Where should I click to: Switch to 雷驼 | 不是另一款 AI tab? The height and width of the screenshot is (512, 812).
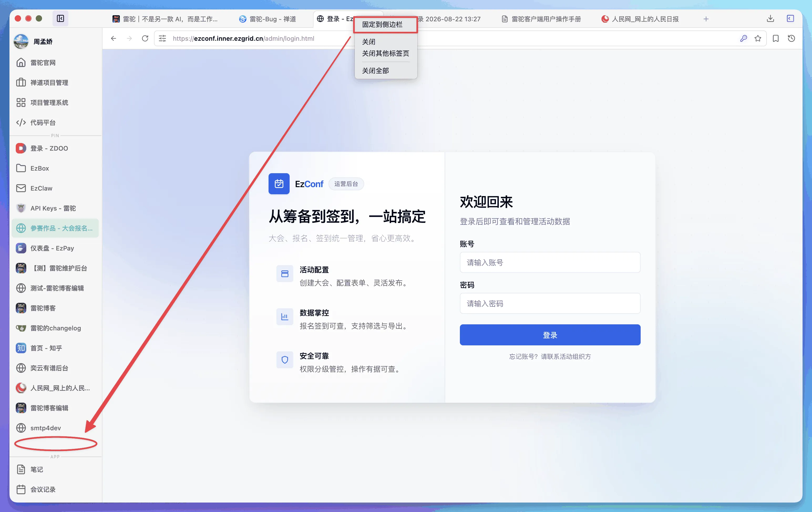pyautogui.click(x=165, y=19)
